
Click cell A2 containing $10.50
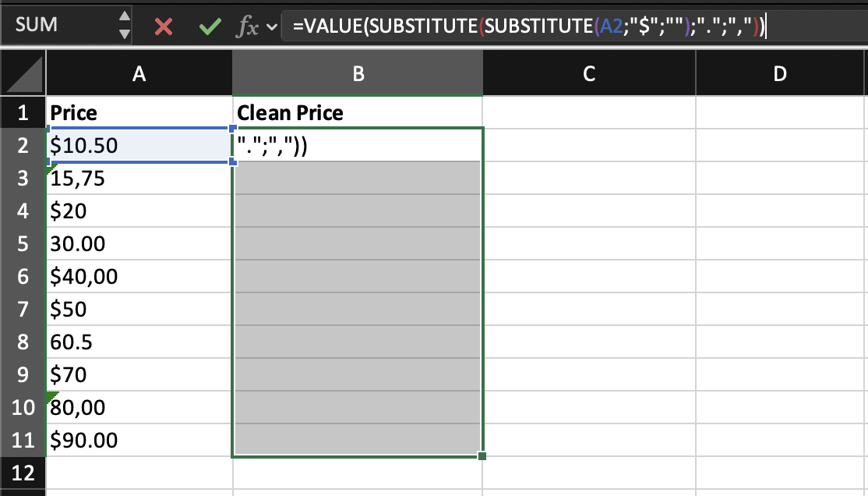tap(139, 145)
